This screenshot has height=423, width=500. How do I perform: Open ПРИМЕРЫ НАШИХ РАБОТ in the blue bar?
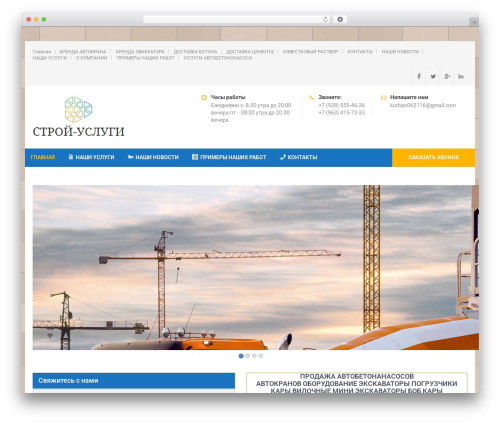coord(229,157)
